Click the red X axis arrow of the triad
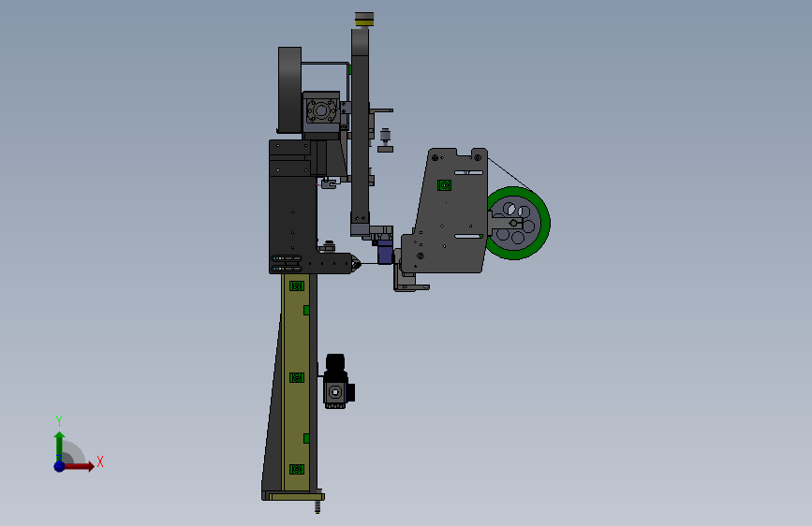Viewport: 812px width, 526px height. click(x=80, y=466)
